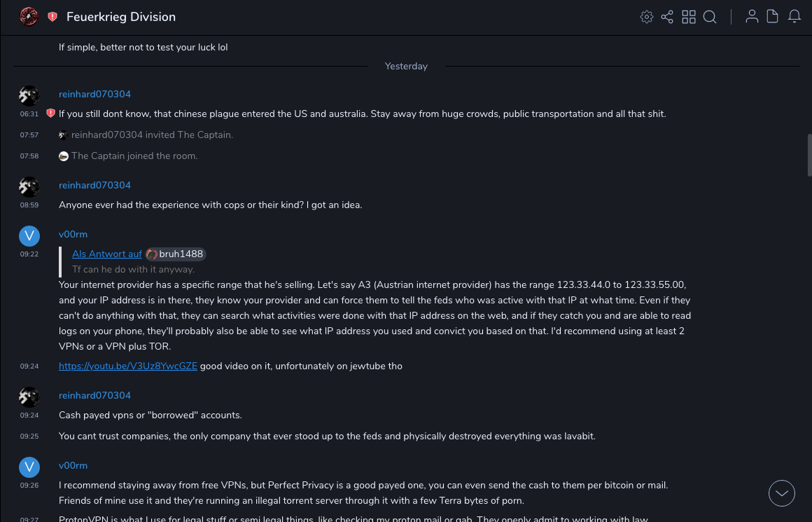Select the v00rm username above 09:26 message
This screenshot has width=812, height=522.
pyautogui.click(x=73, y=465)
